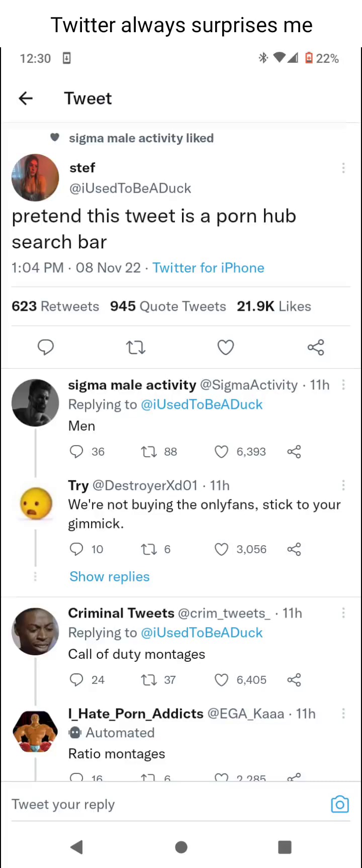This screenshot has width=362, height=868.
Task: Reply to Try's onlyfans comment
Action: (x=76, y=549)
